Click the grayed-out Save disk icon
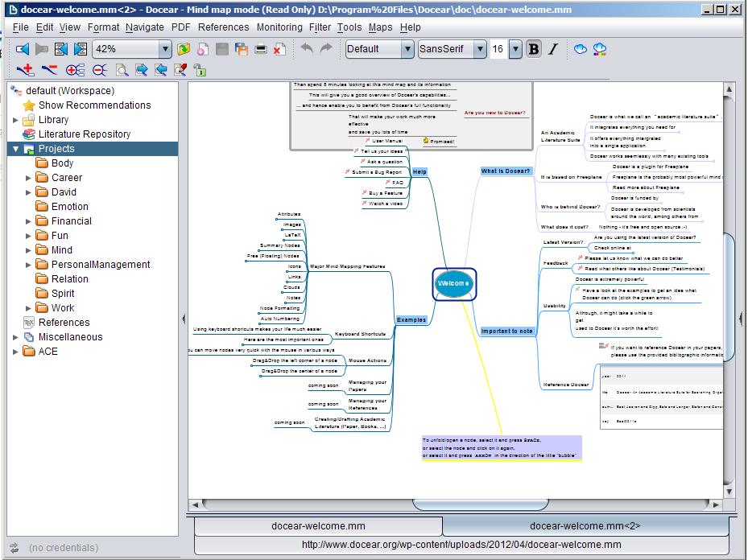The width and height of the screenshot is (748, 560). (x=222, y=49)
